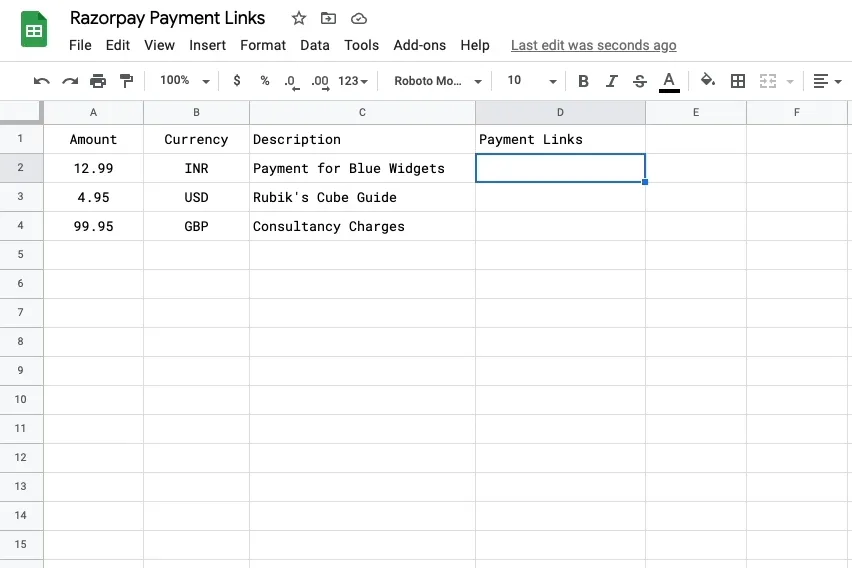The width and height of the screenshot is (852, 568).
Task: Click the active cell fill handle
Action: 645,182
